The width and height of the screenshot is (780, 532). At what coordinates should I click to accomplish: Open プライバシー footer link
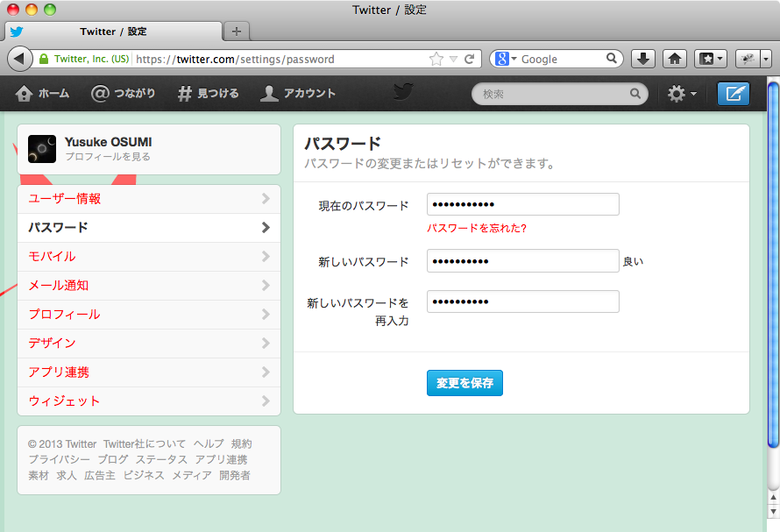[x=60, y=459]
